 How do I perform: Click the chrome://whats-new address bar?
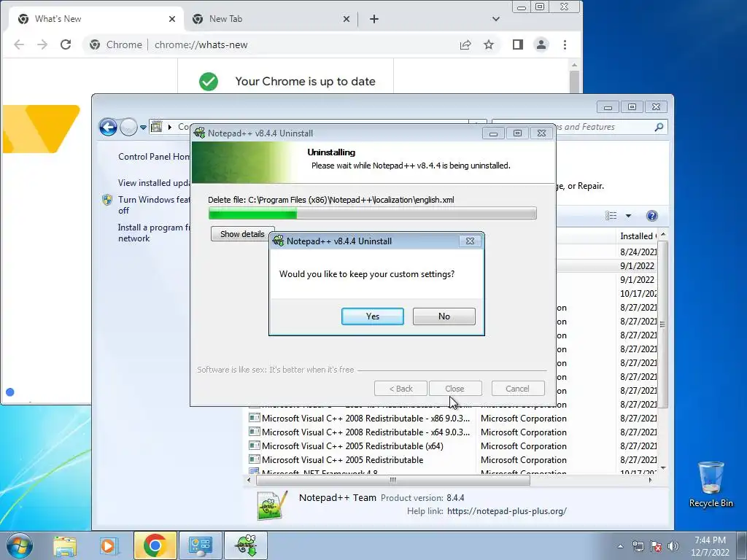267,44
